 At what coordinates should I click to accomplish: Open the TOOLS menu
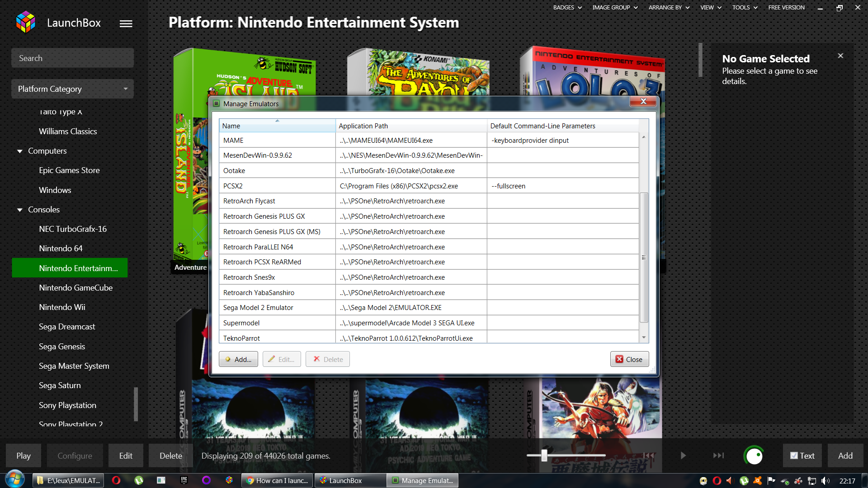coord(744,8)
